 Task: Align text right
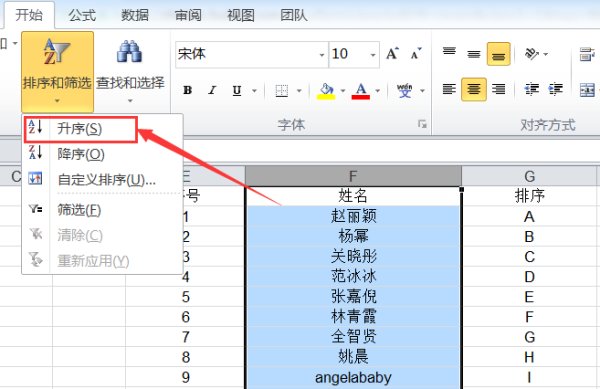coord(498,90)
